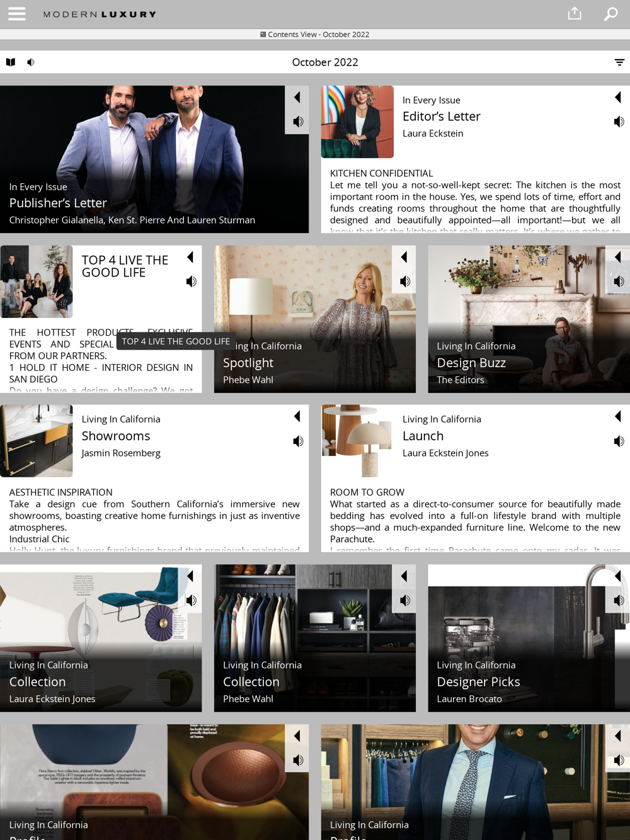This screenshot has height=840, width=630.
Task: Select Contents View - October 2022 label
Action: pyautogui.click(x=315, y=35)
